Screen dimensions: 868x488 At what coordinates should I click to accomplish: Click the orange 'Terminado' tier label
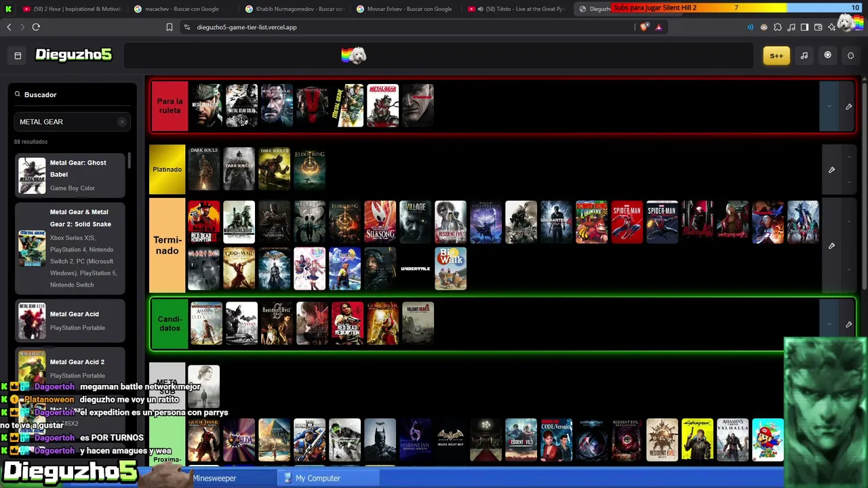click(x=167, y=245)
